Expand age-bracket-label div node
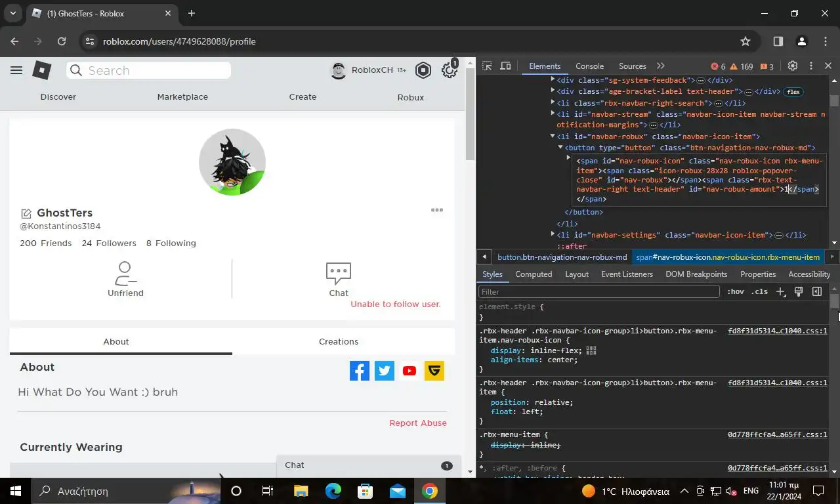The height and width of the screenshot is (504, 840). click(x=553, y=91)
